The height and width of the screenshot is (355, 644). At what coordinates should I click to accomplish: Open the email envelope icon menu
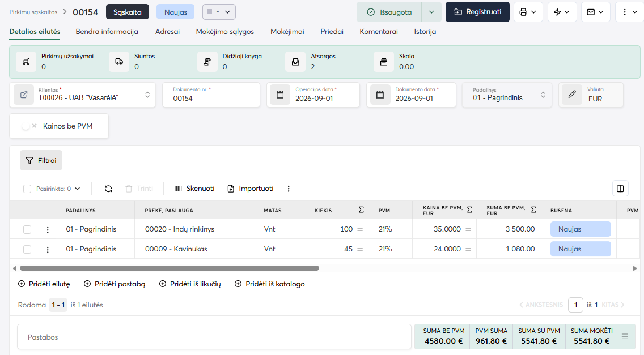(596, 12)
